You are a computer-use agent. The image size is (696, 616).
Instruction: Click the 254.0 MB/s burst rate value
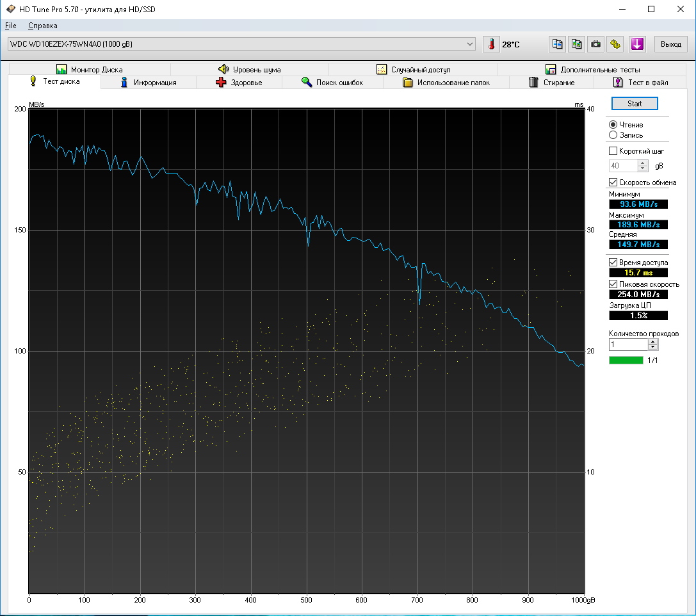point(638,295)
